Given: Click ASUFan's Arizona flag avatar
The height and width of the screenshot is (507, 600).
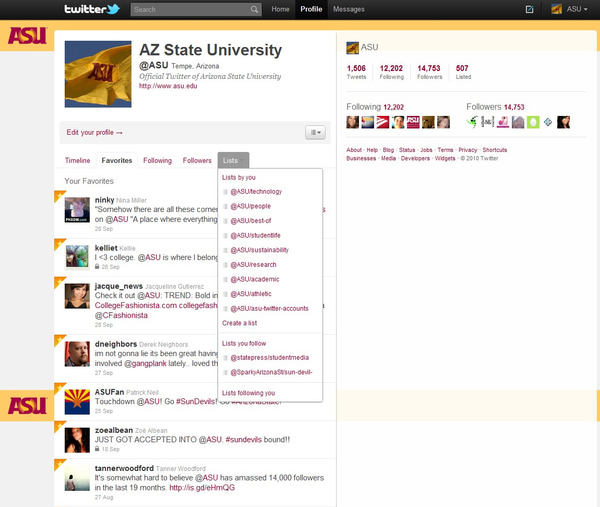Looking at the screenshot, I should point(77,402).
